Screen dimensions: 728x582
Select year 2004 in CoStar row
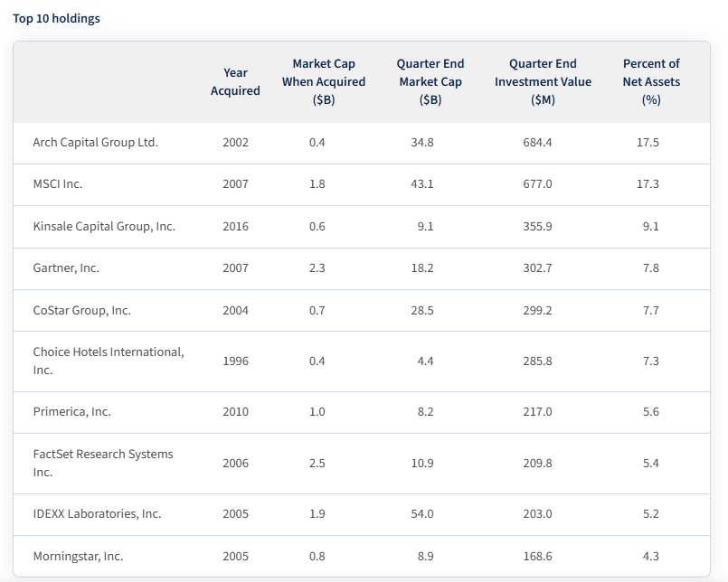pos(235,311)
